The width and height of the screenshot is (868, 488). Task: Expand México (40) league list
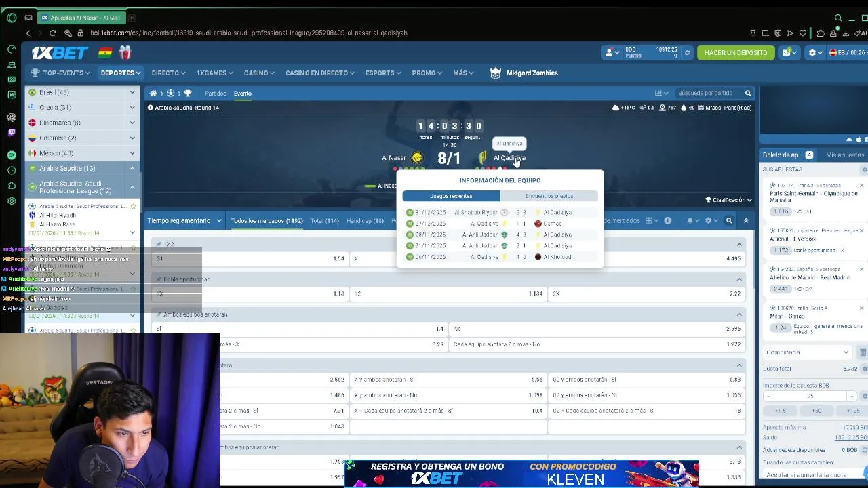132,153
